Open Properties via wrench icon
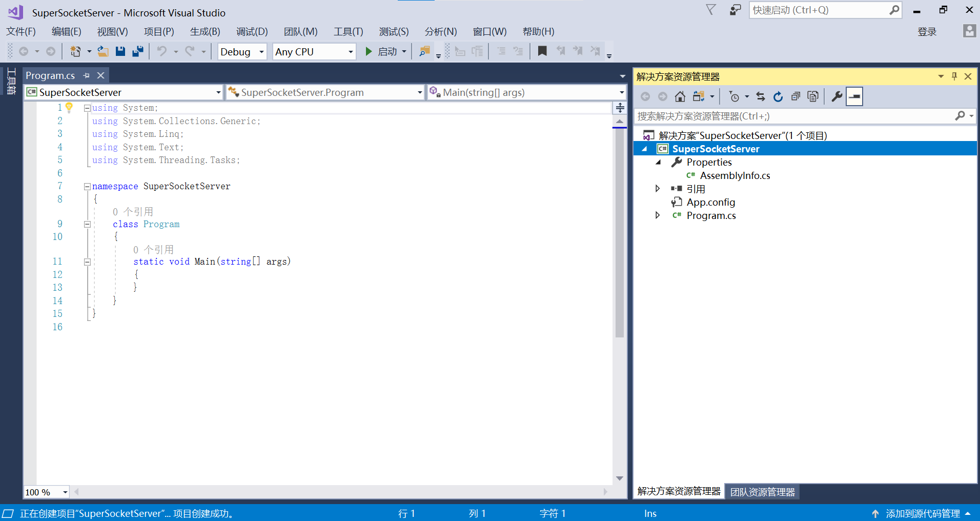Viewport: 980px width, 521px height. [x=836, y=96]
